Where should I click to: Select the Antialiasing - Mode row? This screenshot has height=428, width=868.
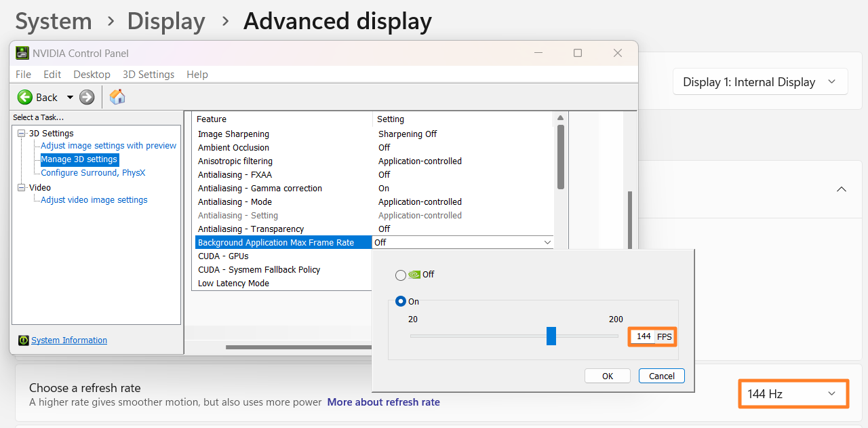click(x=373, y=202)
